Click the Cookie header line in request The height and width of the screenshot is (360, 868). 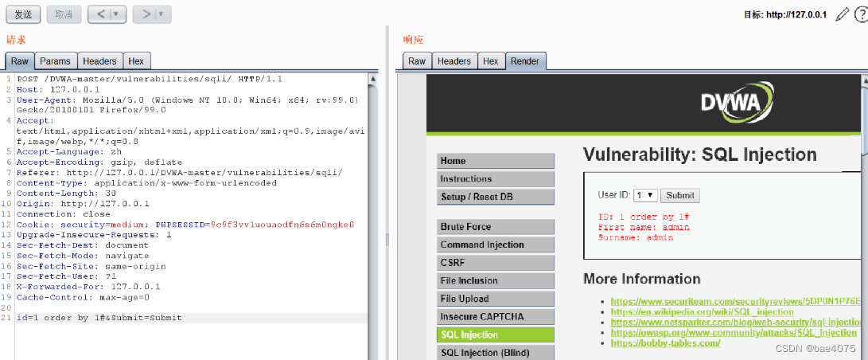(185, 225)
